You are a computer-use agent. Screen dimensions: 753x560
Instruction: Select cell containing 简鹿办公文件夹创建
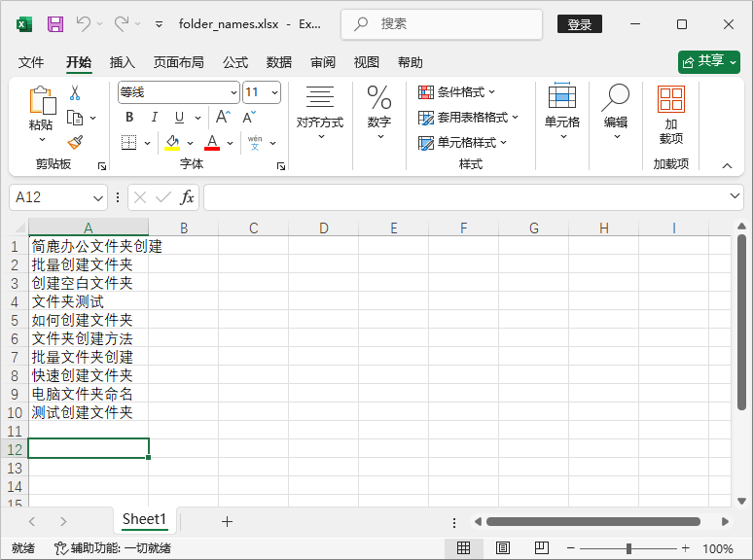pos(89,246)
